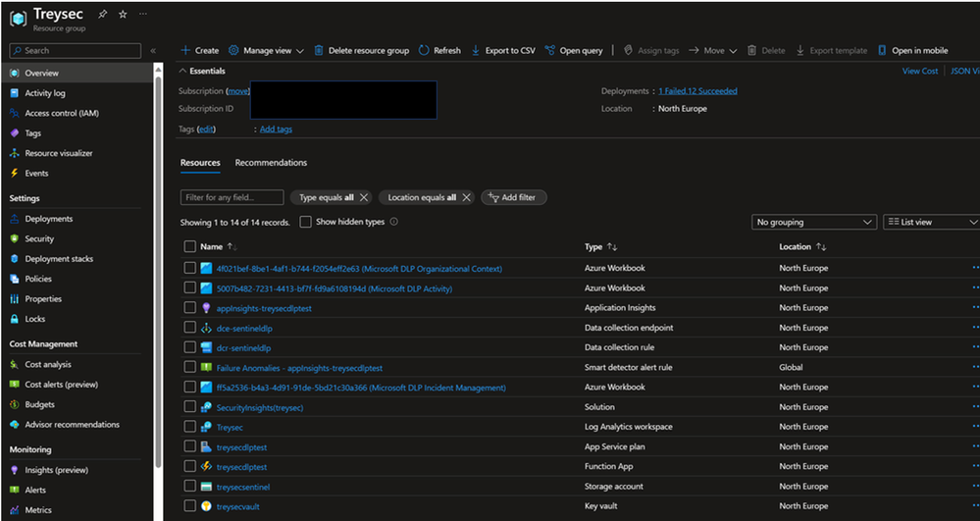Favorite Treysec with the star icon
980x521 pixels.
pyautogui.click(x=123, y=14)
